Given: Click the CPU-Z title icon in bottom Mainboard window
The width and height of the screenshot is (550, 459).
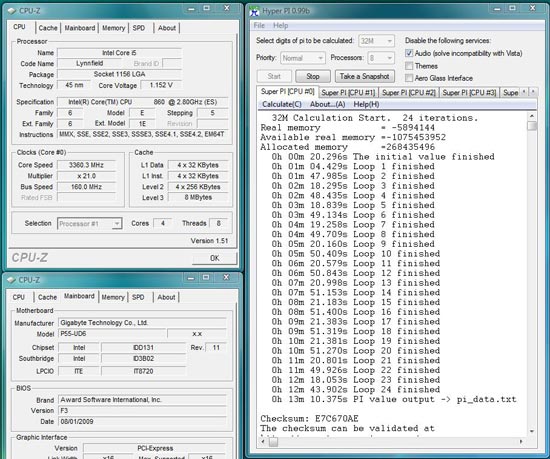Looking at the screenshot, I should (x=12, y=280).
